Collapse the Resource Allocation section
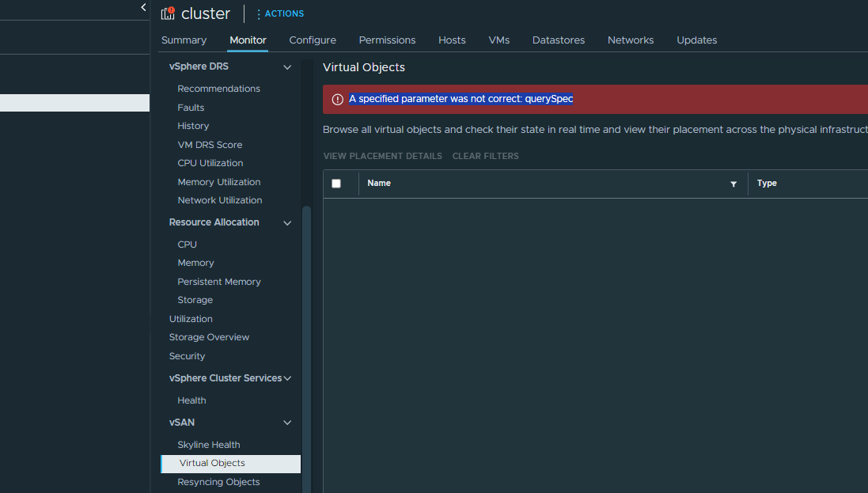 coord(287,222)
